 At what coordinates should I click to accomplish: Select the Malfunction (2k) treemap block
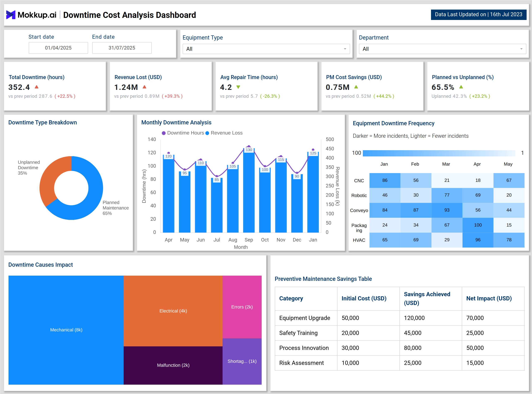[x=173, y=365]
